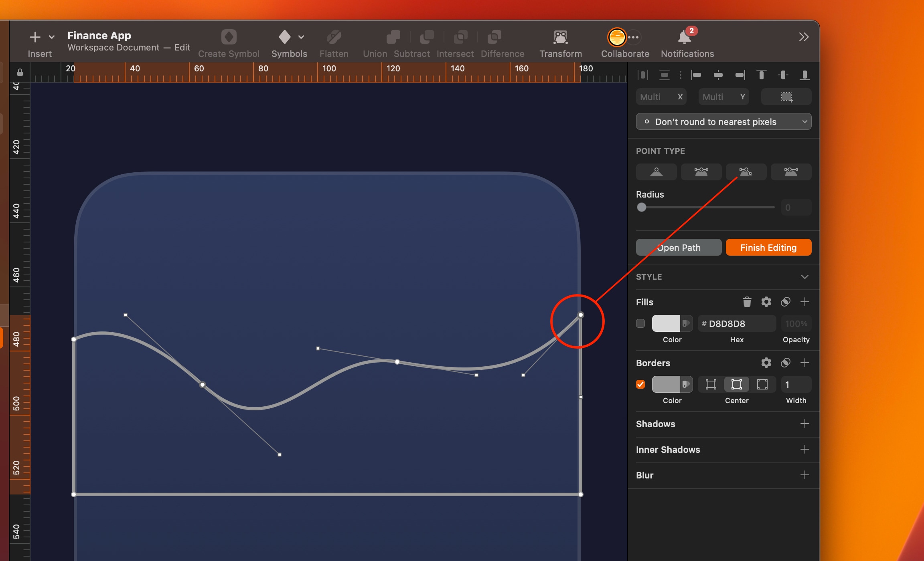This screenshot has width=924, height=561.
Task: Set border position to outside
Action: pyautogui.click(x=762, y=384)
